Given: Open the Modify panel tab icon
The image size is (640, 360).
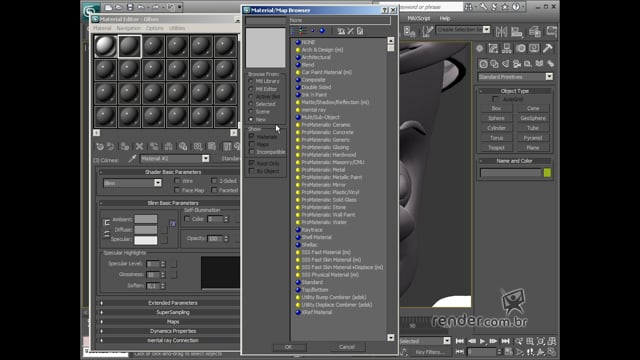Looking at the screenshot, I should coord(493,49).
